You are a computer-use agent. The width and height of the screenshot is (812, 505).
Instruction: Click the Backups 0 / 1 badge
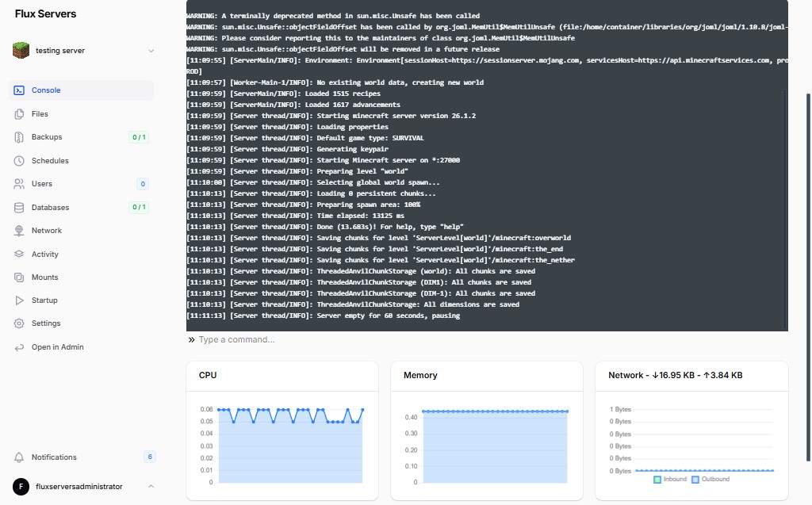(x=139, y=137)
